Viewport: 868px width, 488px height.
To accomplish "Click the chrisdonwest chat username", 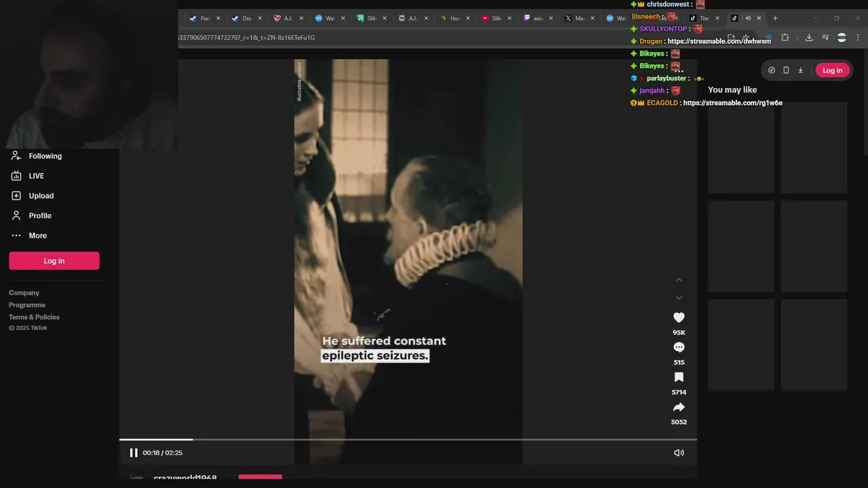I will coord(669,4).
